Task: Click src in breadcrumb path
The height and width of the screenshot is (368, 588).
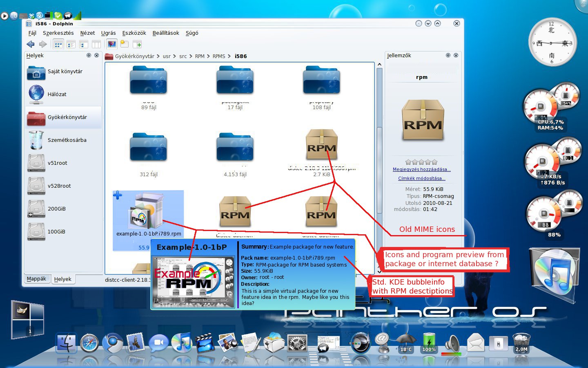Action: point(183,56)
